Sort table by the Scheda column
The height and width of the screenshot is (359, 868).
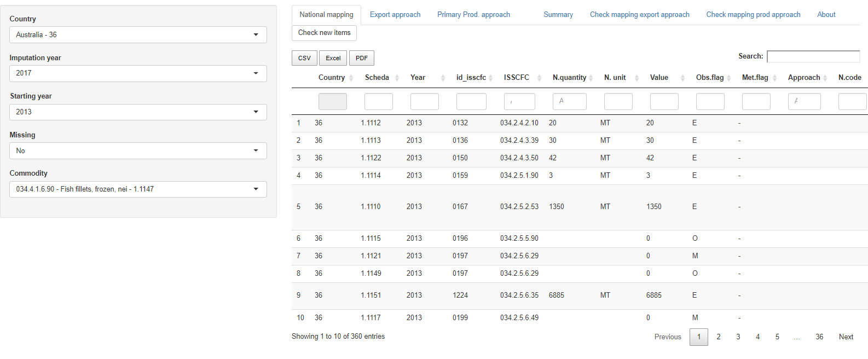coord(377,78)
